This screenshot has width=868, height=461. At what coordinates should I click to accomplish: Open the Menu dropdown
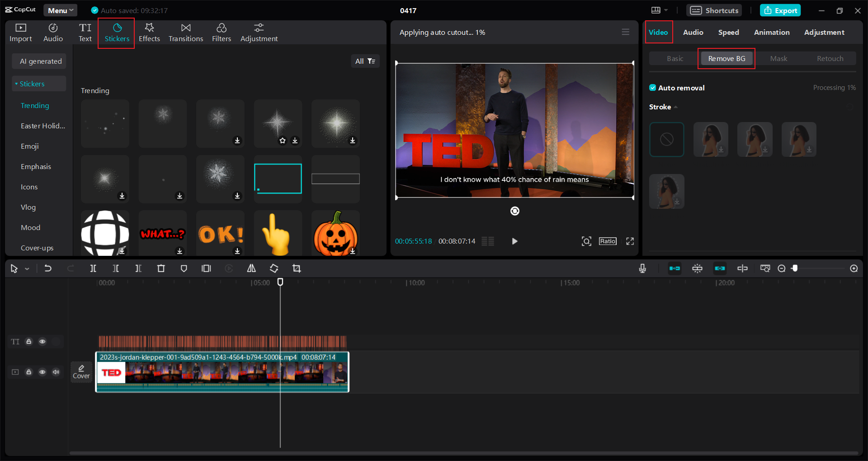pos(60,10)
